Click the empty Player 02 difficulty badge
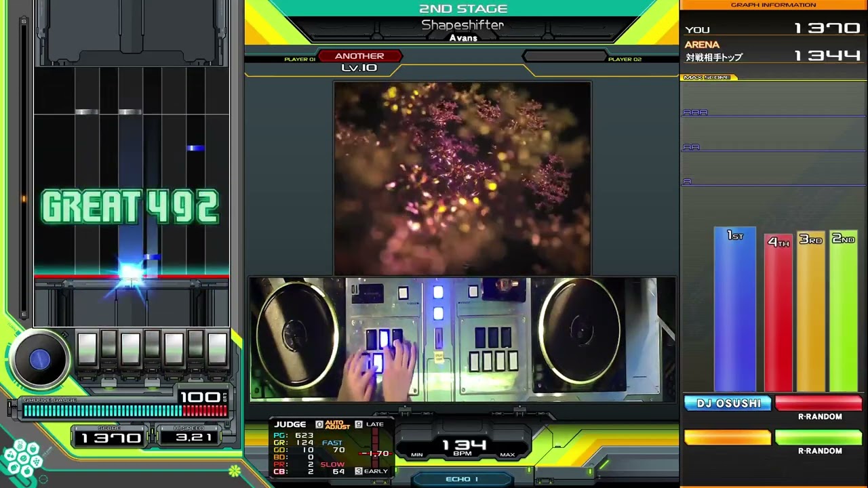Image resolution: width=868 pixels, height=488 pixels. (564, 56)
